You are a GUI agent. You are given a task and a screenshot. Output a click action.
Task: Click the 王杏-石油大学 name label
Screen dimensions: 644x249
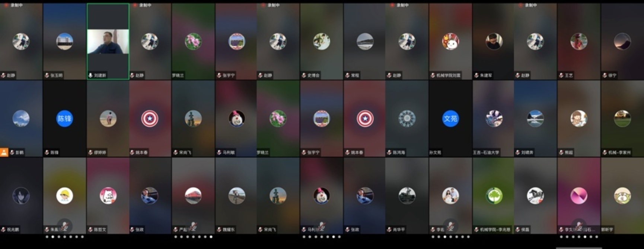pos(486,152)
